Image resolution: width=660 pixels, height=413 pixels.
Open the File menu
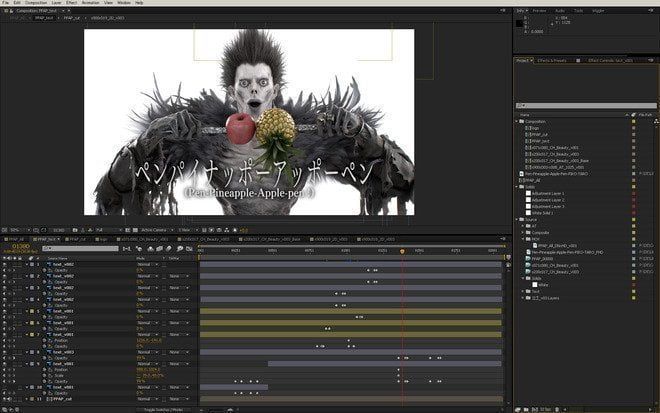(5, 3)
